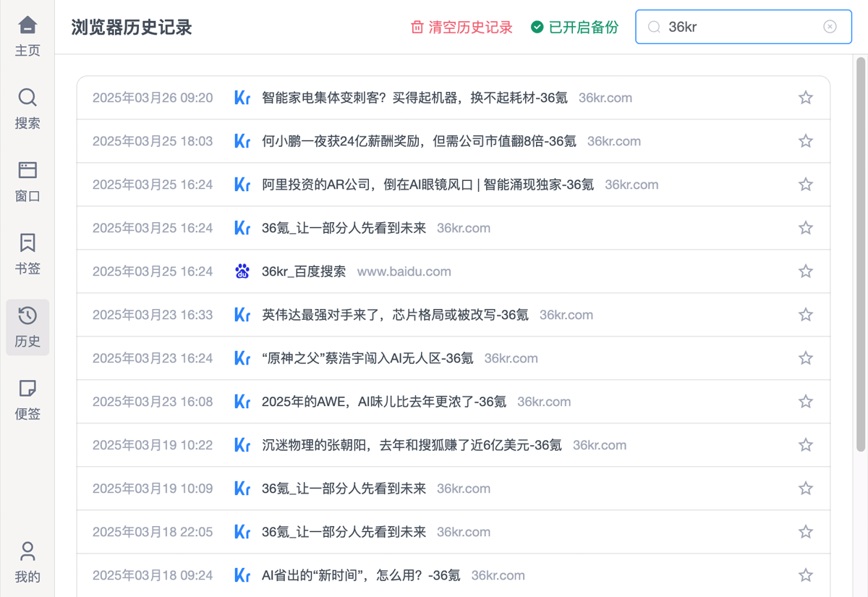
Task: Star the 03月19 10:09 36氪 homepage entry
Action: [x=806, y=488]
